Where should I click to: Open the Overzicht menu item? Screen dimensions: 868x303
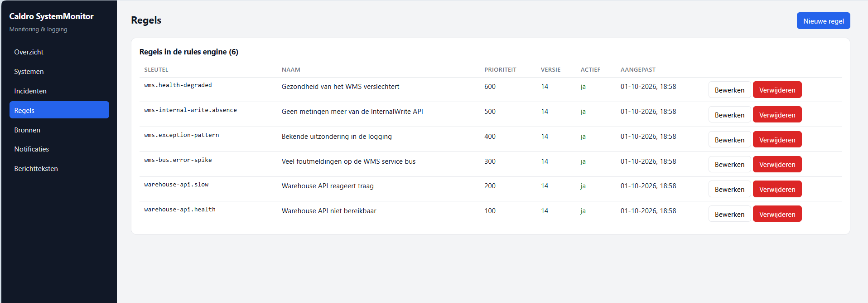59,52
